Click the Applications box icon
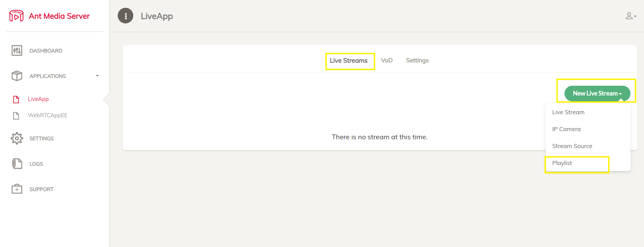Image resolution: width=644 pixels, height=247 pixels. pyautogui.click(x=17, y=76)
